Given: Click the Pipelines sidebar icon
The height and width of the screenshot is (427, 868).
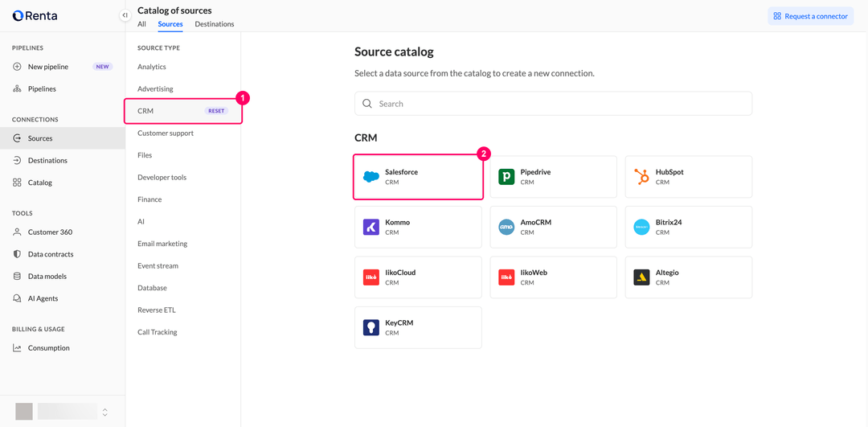Looking at the screenshot, I should (x=17, y=88).
